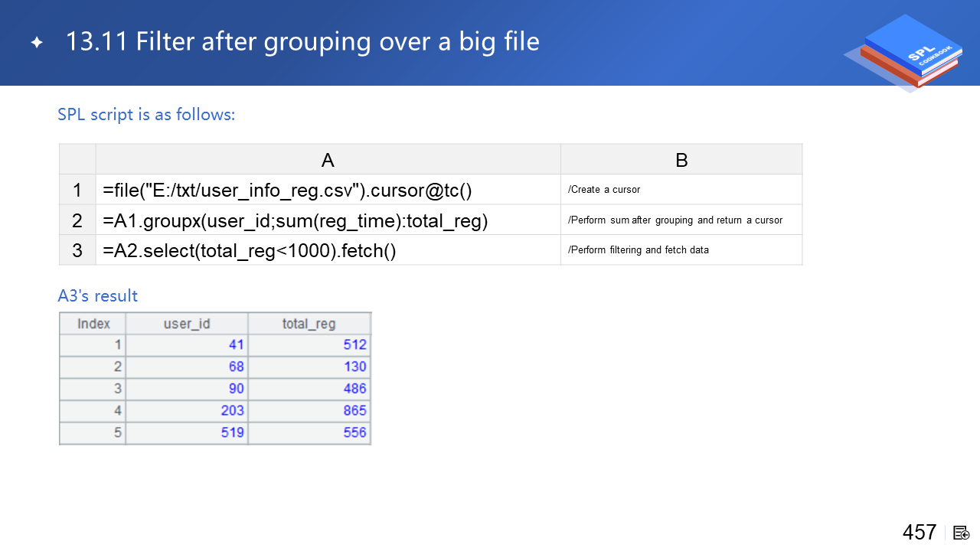980x551 pixels.
Task: Click the Index column header in results
Action: (x=93, y=324)
